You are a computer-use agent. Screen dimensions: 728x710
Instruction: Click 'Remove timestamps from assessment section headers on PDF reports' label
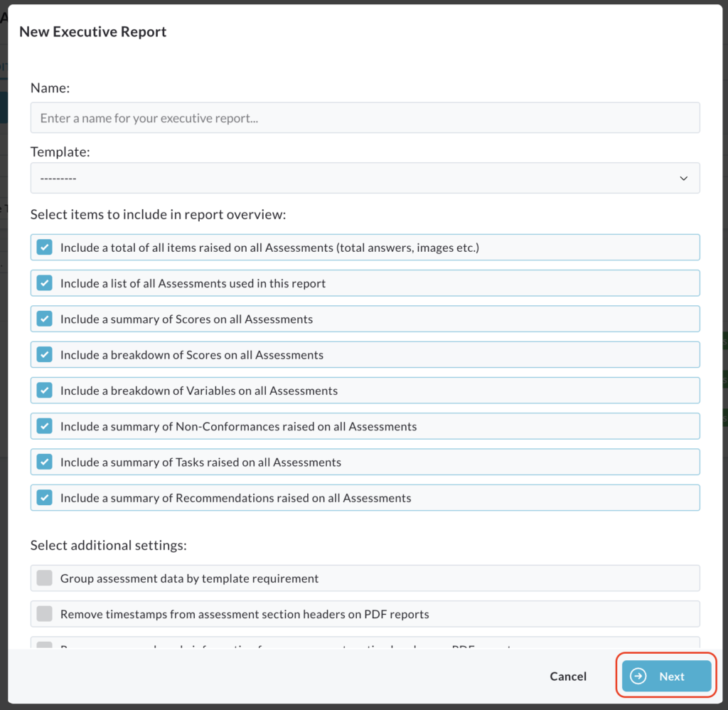pyautogui.click(x=245, y=614)
